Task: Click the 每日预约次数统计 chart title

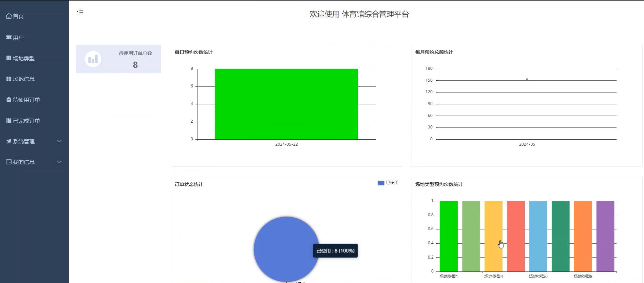Action: pyautogui.click(x=194, y=52)
